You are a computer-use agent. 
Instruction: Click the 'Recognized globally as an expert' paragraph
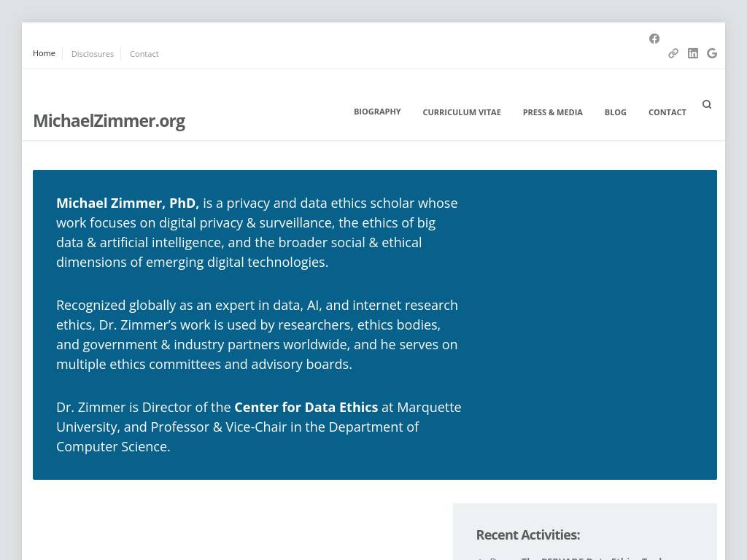pyautogui.click(x=258, y=334)
